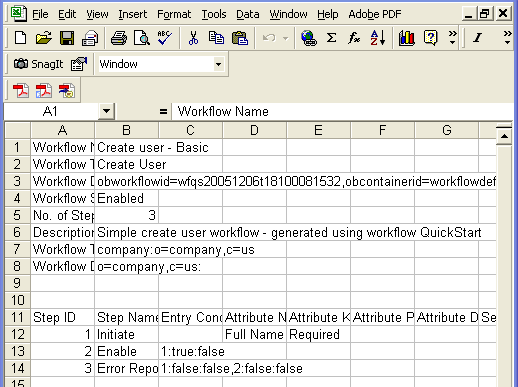Click the Excel document icon in menu bar
The height and width of the screenshot is (387, 518).
[18, 14]
